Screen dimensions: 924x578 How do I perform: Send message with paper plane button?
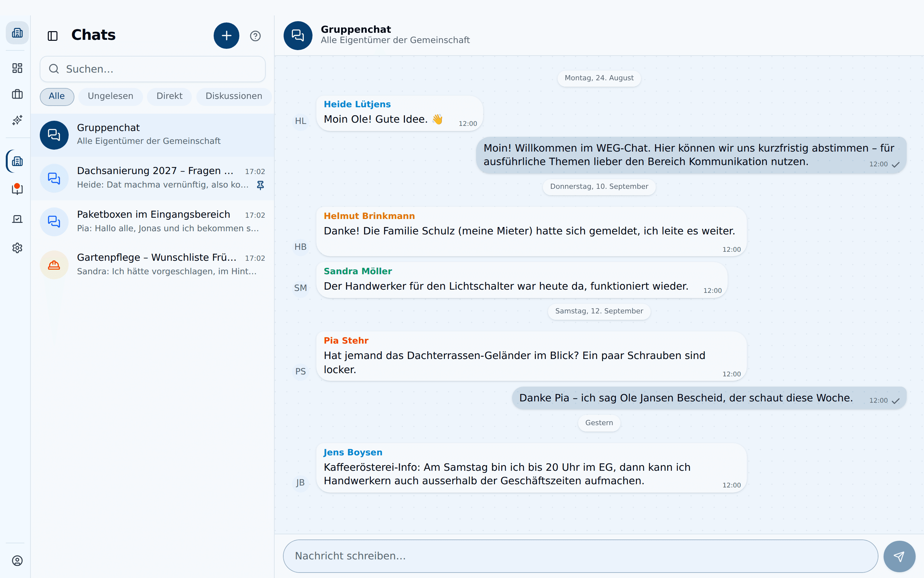(899, 556)
